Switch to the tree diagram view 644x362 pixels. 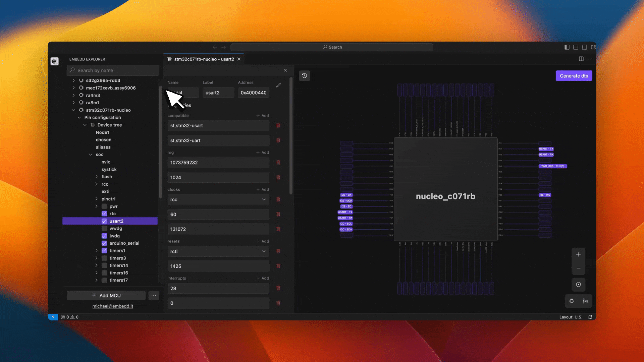point(585,301)
